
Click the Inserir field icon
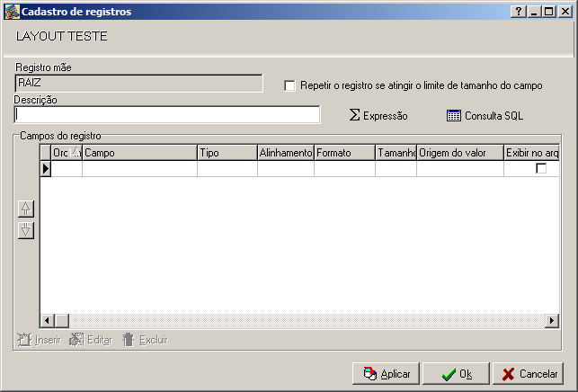pyautogui.click(x=25, y=340)
